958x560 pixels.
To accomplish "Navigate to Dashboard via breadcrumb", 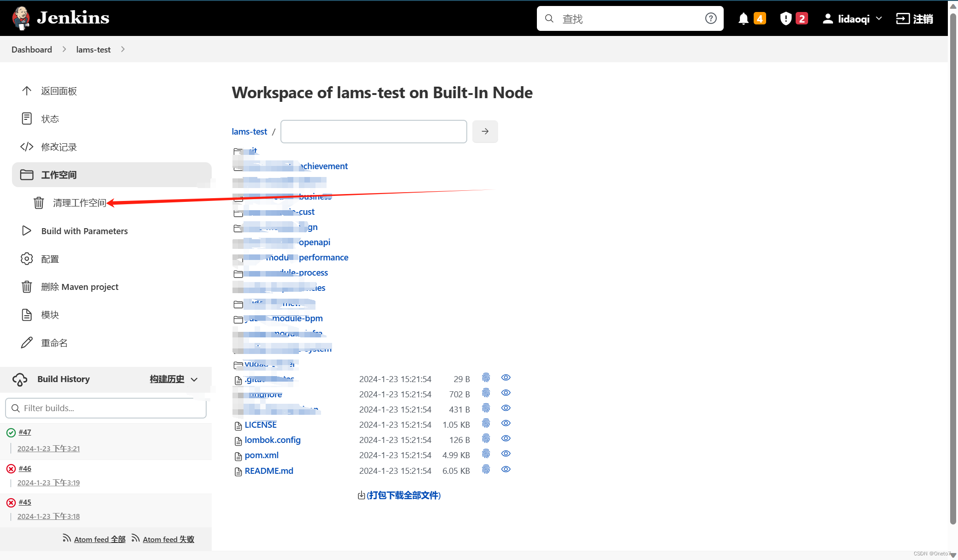I will click(31, 49).
